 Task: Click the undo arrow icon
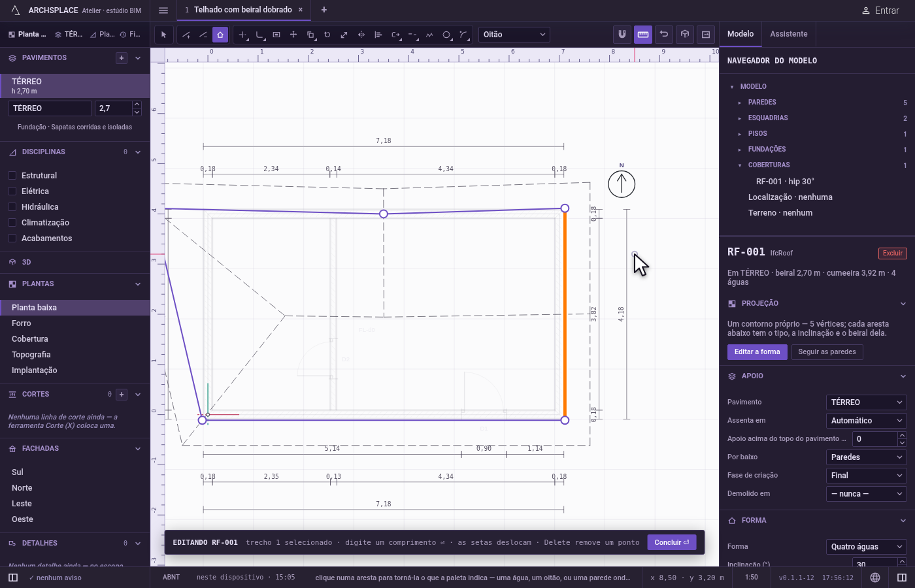tap(664, 35)
